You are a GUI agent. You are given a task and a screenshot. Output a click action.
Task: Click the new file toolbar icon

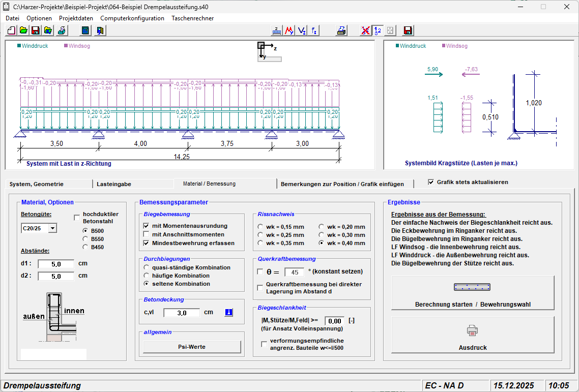pos(11,31)
